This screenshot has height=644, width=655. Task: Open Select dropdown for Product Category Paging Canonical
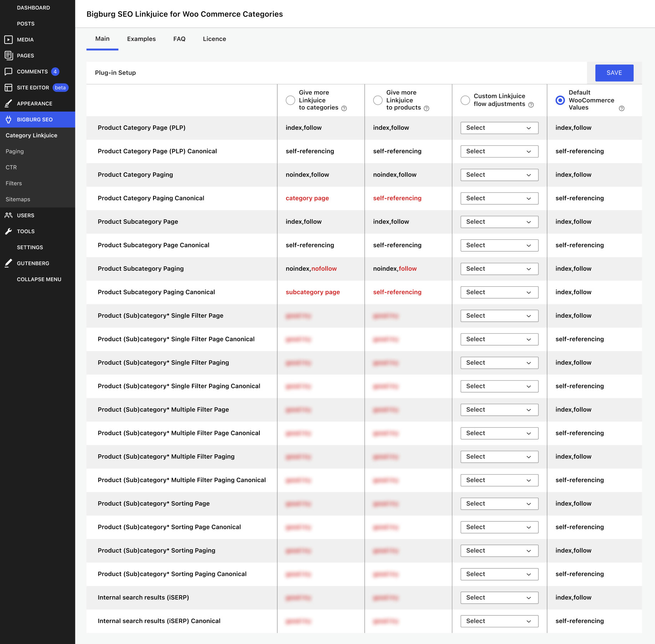[x=499, y=199]
